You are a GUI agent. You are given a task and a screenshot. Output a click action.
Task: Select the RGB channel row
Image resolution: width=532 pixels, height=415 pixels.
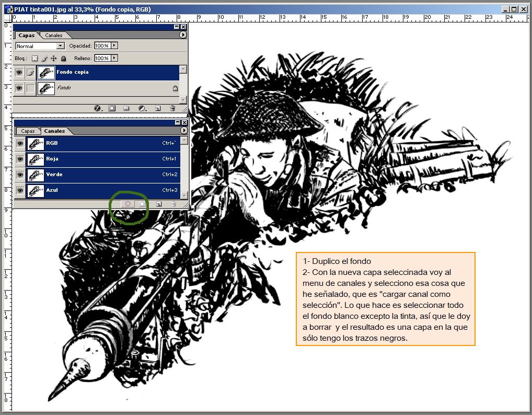coord(103,144)
